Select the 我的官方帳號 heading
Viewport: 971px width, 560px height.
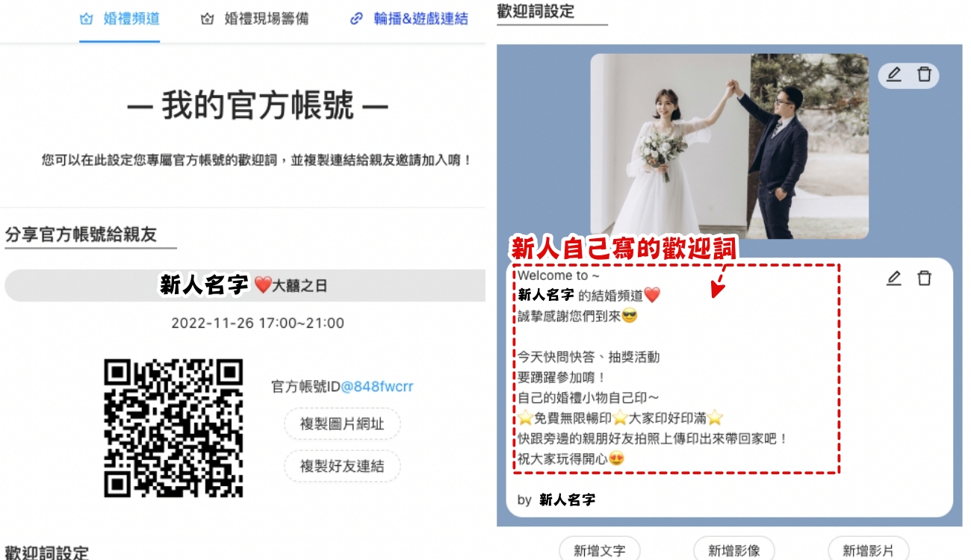pyautogui.click(x=258, y=107)
